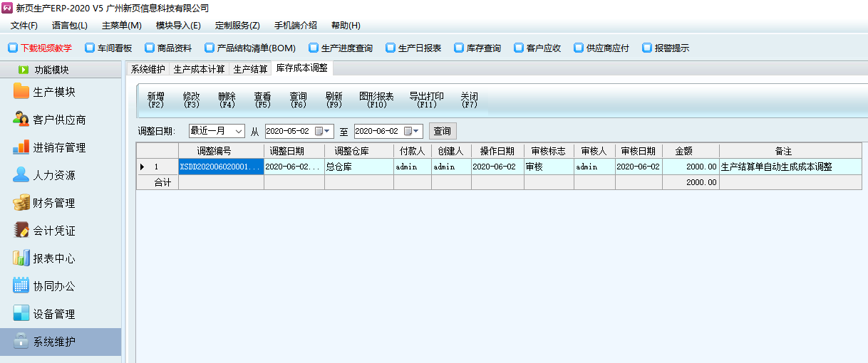Open the 财务管理 coins icon

click(21, 203)
